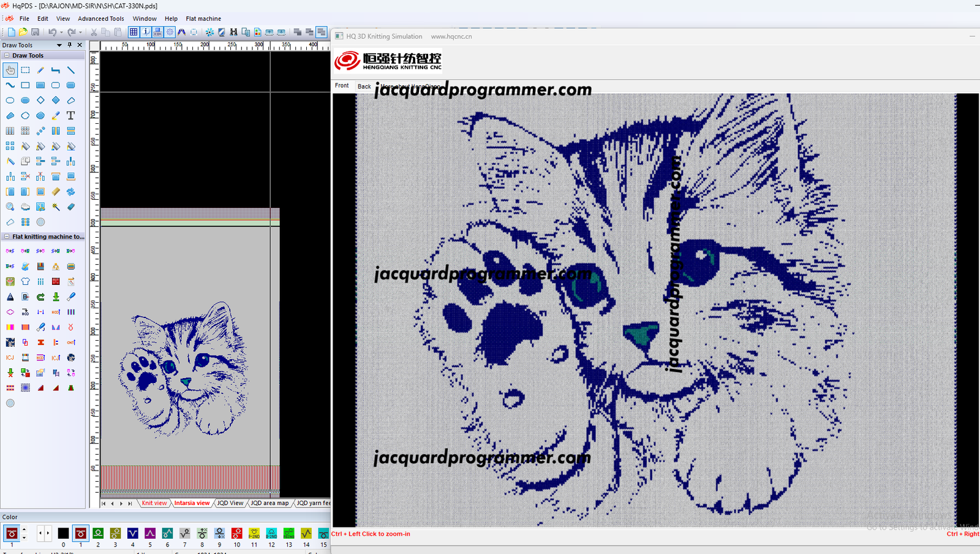Pin the Draw Tools panel
The image size is (980, 554).
point(70,45)
